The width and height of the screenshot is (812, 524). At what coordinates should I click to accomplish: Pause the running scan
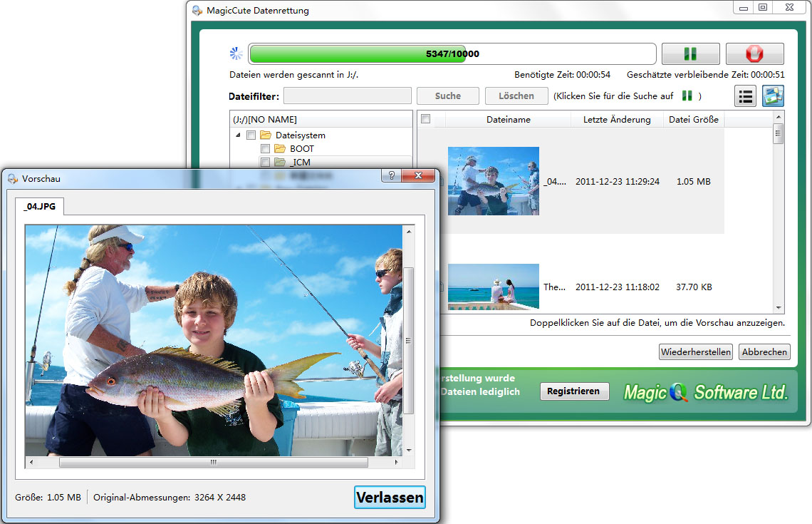[x=690, y=53]
